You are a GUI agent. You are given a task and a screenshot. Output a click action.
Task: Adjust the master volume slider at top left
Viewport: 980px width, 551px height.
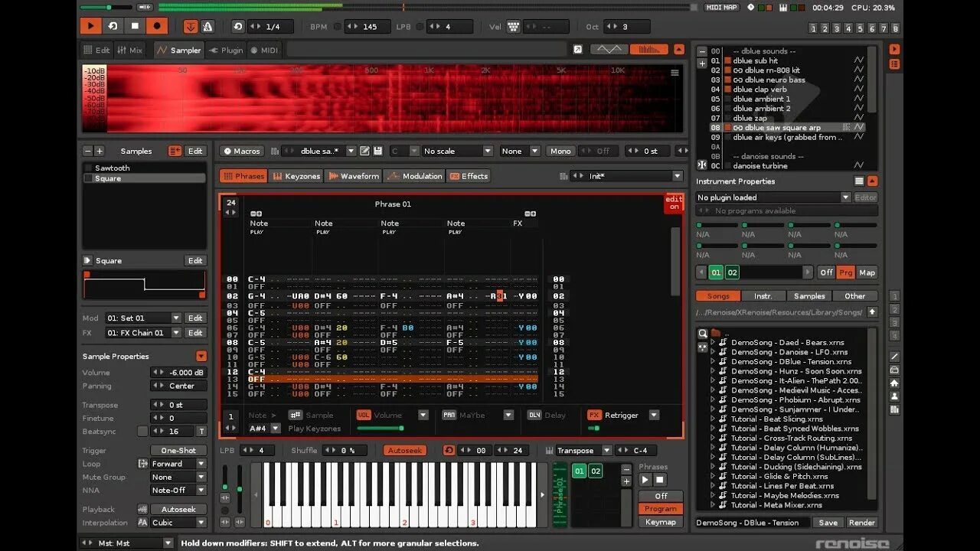tap(106, 7)
